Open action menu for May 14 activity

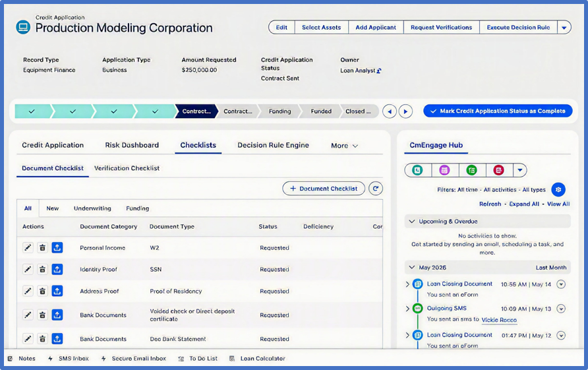coord(561,284)
